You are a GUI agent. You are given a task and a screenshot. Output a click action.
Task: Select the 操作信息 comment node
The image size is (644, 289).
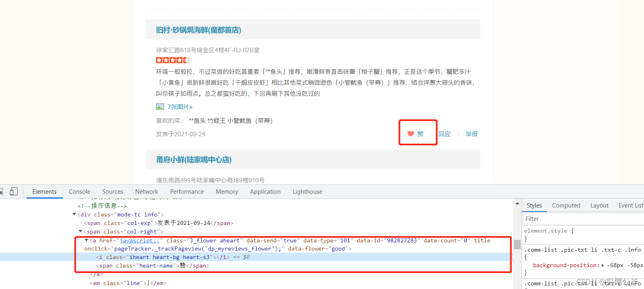(102, 206)
